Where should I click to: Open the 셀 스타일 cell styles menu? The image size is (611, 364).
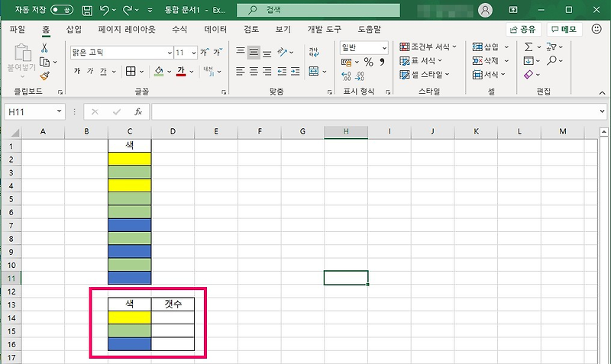425,74
